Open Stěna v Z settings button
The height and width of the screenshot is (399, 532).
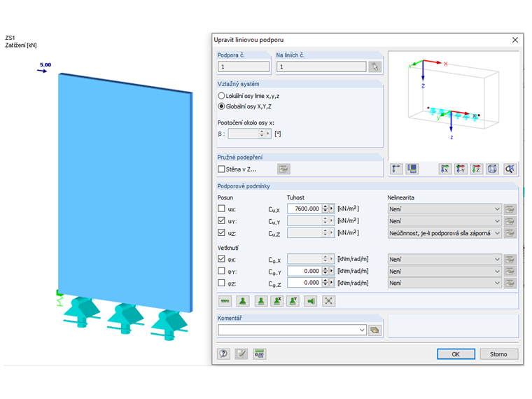click(283, 169)
